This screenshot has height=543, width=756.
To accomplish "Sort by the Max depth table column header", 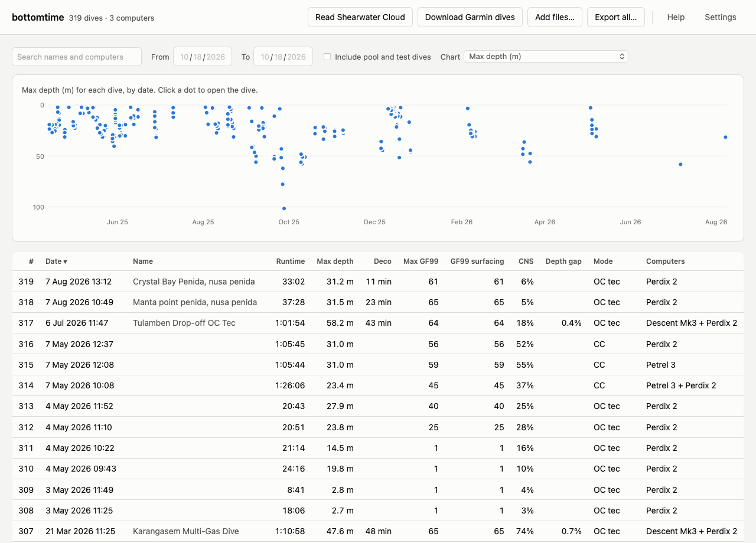I will (x=335, y=261).
